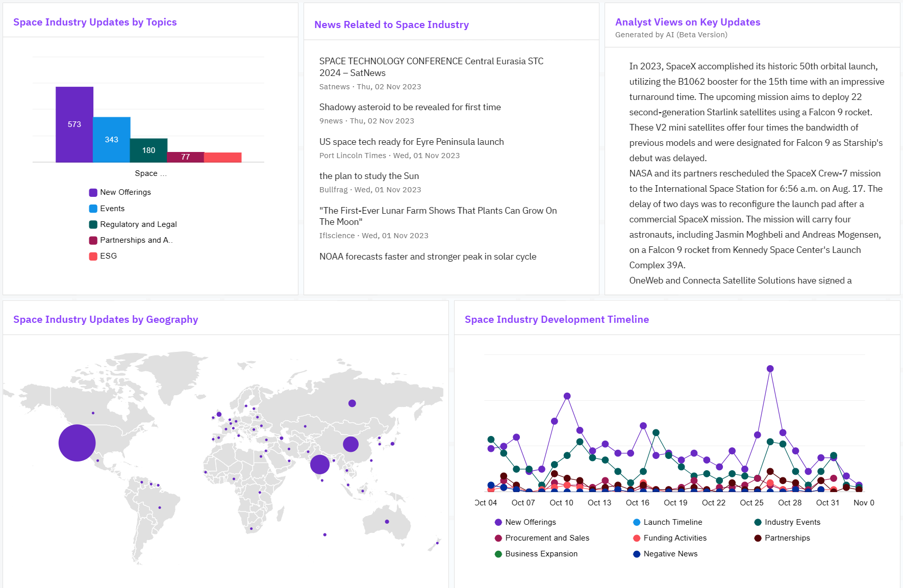Click the highest New Offerings peak point
Viewport: 903px width, 588px height.
[x=770, y=369]
